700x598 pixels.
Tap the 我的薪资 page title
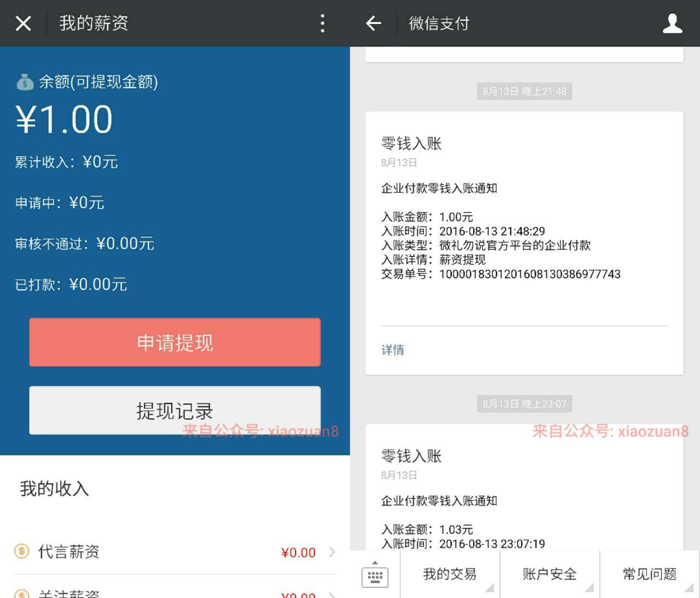click(94, 23)
